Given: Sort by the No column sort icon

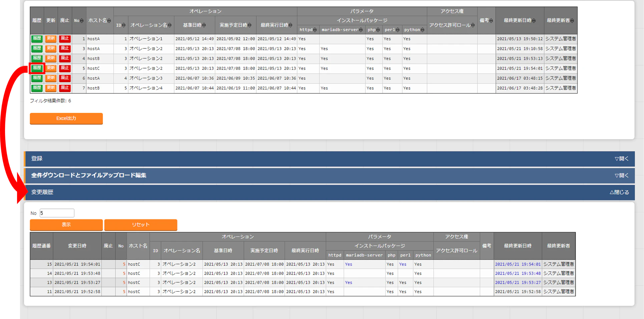Looking at the screenshot, I should [82, 21].
